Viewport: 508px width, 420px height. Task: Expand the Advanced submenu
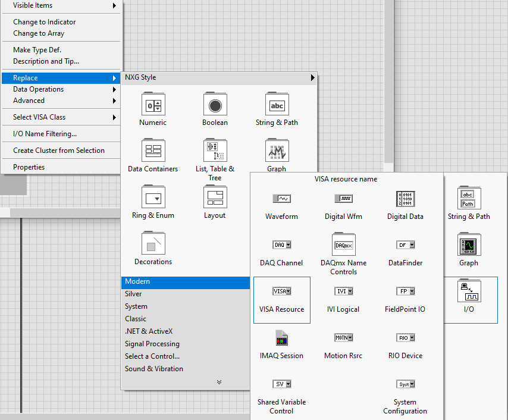click(x=61, y=101)
